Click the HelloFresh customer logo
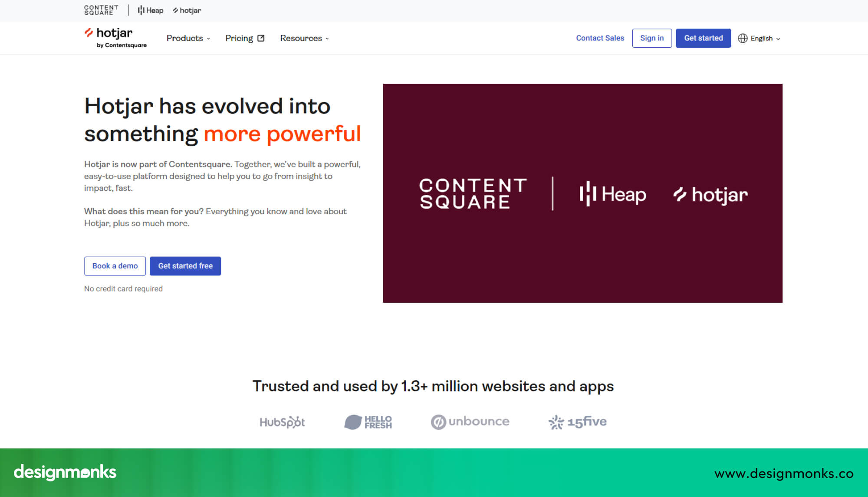 368,422
